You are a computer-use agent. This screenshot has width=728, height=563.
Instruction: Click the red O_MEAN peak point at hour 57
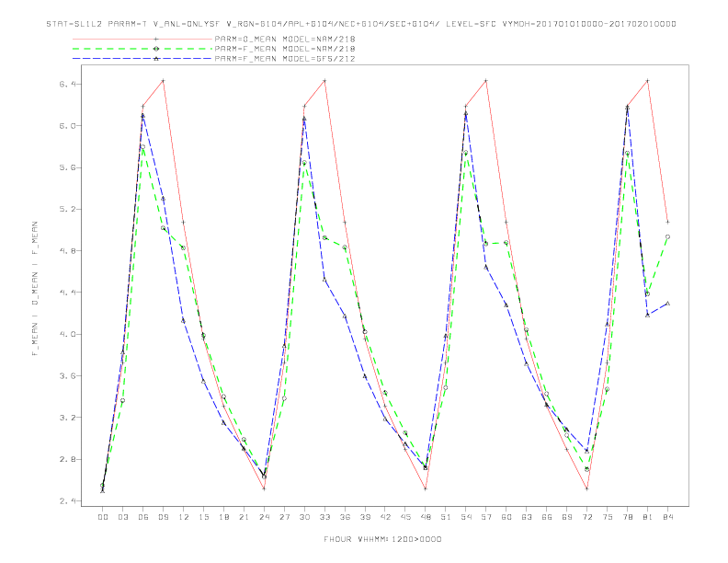pyautogui.click(x=486, y=81)
